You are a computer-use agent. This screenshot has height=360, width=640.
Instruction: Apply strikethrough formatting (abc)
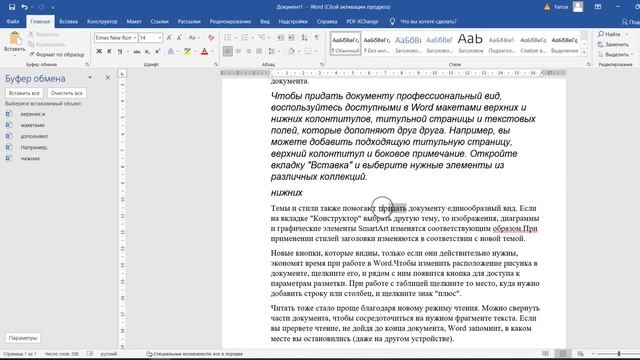pos(137,51)
